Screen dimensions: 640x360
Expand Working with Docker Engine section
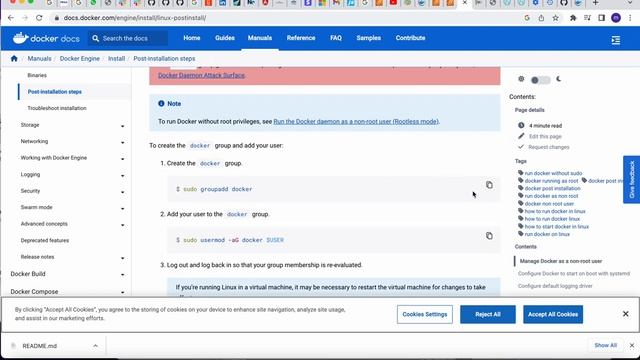coord(122,159)
